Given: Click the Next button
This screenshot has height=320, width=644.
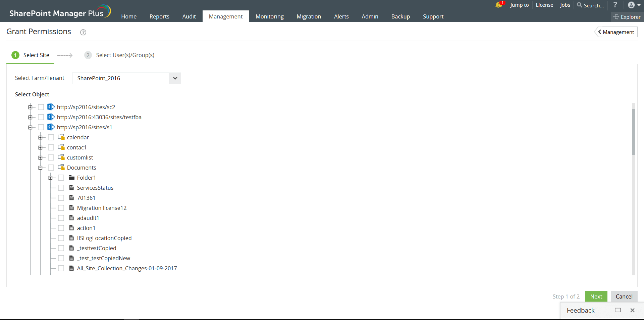Looking at the screenshot, I should [x=596, y=296].
